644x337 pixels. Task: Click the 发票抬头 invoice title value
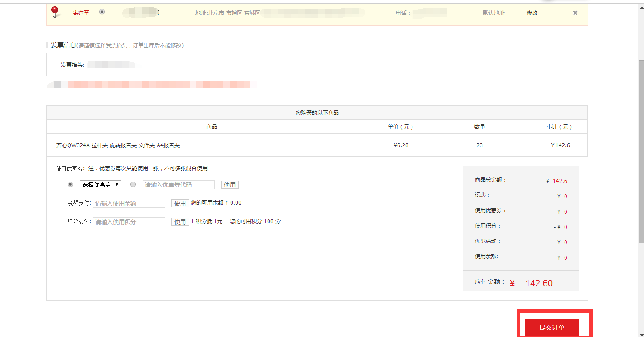pos(111,65)
